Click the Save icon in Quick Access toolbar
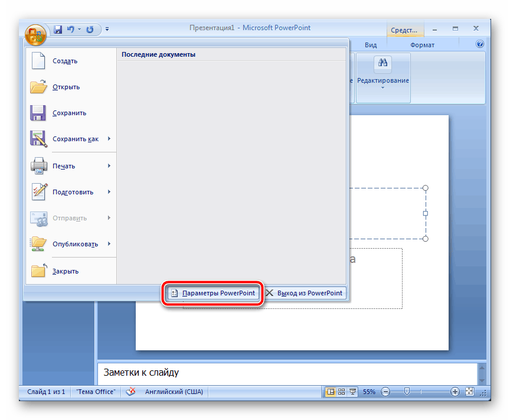 [58, 29]
